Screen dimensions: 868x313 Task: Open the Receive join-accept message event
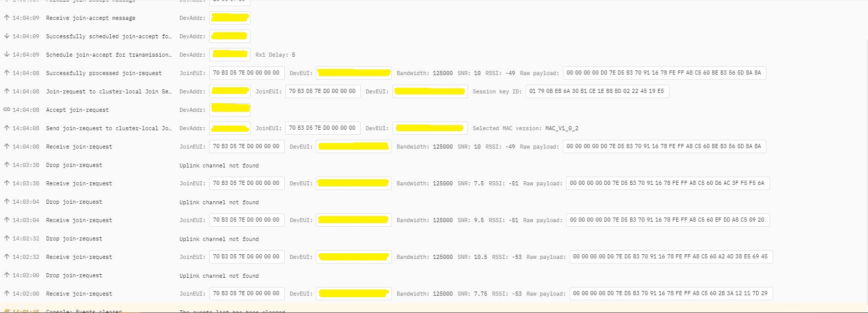click(x=90, y=18)
